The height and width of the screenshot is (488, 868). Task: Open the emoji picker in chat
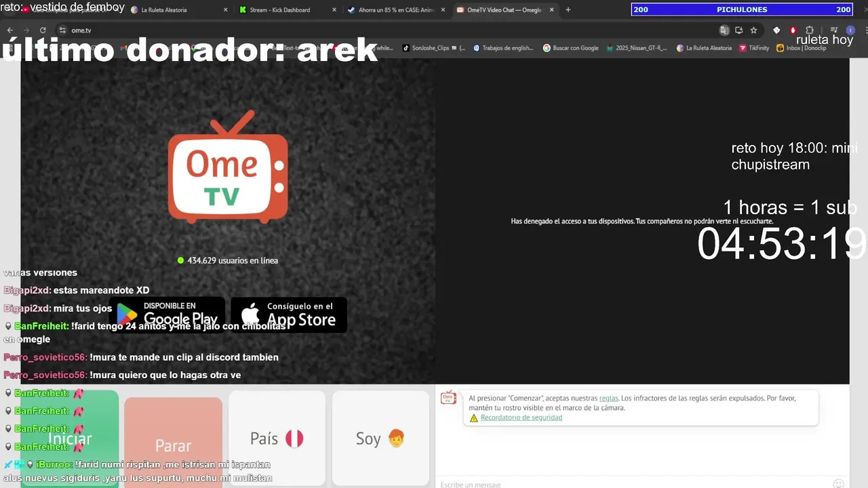pyautogui.click(x=838, y=484)
